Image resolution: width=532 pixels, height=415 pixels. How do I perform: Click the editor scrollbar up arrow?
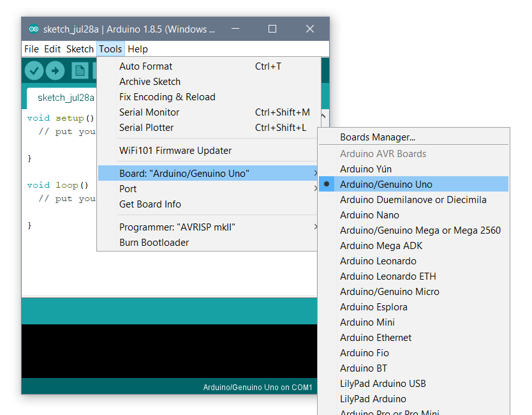pyautogui.click(x=323, y=116)
